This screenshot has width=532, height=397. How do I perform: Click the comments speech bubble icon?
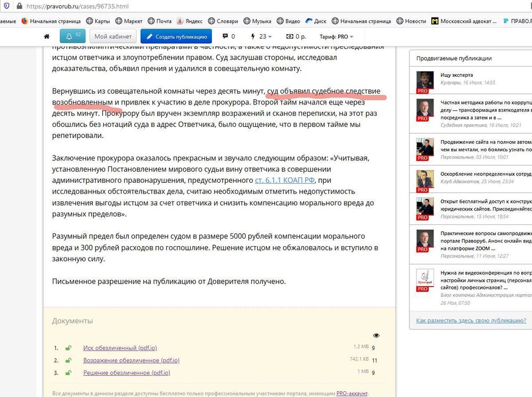pos(225,37)
